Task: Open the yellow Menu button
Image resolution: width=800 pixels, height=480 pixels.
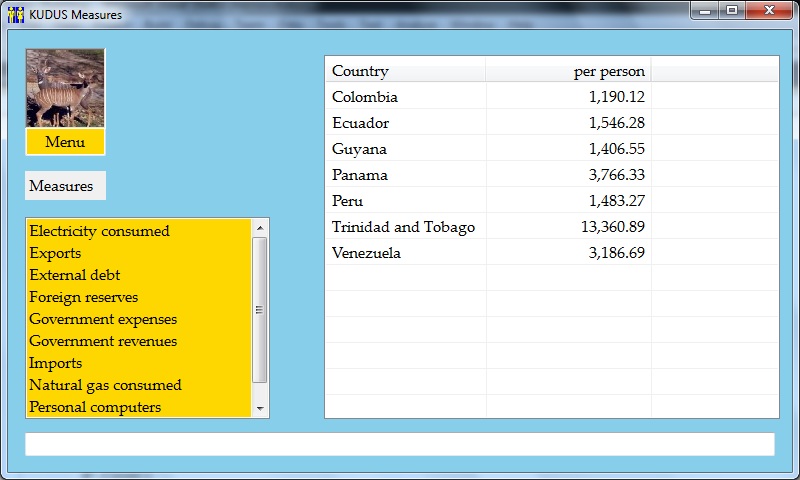Action: click(65, 142)
